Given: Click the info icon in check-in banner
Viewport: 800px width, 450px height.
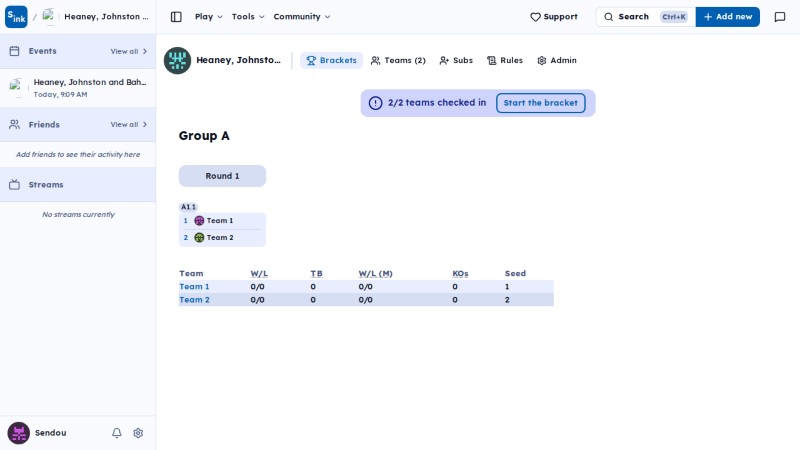Looking at the screenshot, I should [376, 103].
